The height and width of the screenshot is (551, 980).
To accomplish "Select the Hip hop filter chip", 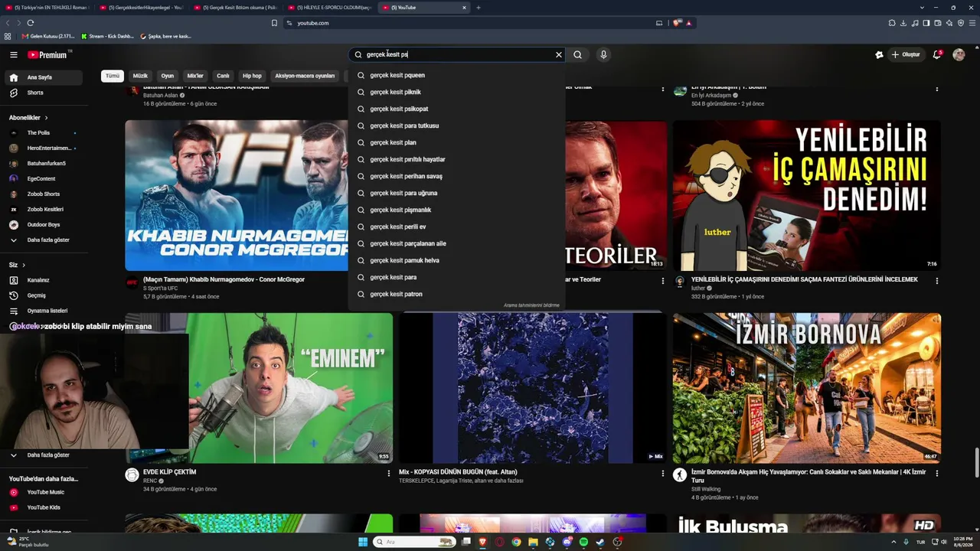I will coord(252,76).
